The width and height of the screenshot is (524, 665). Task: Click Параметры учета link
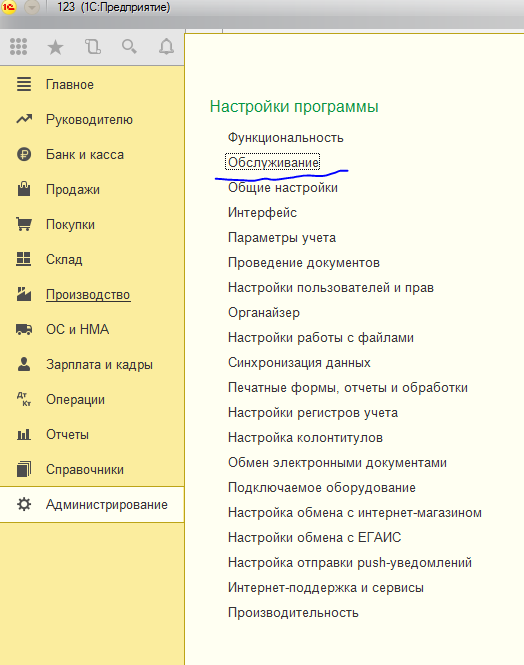pyautogui.click(x=282, y=237)
